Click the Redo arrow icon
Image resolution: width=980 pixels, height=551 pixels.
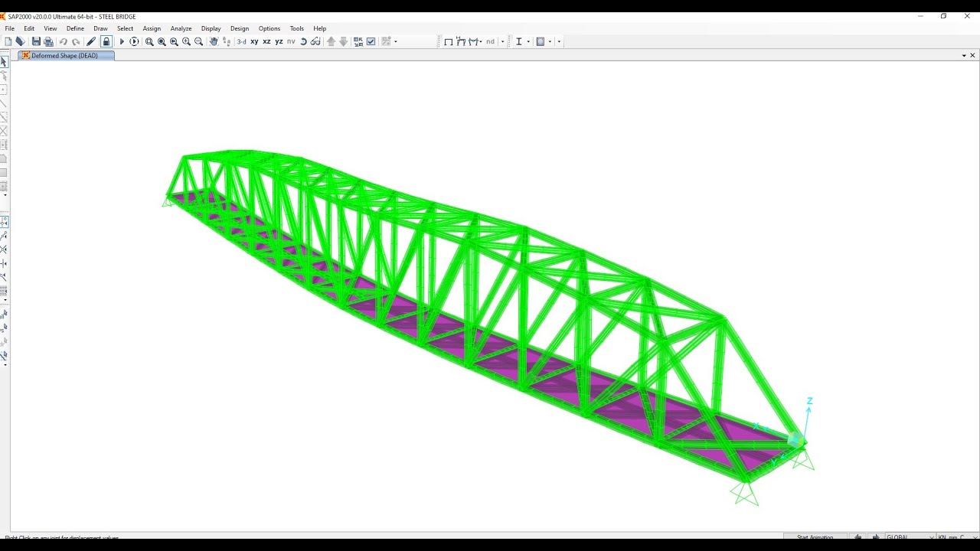pos(76,41)
